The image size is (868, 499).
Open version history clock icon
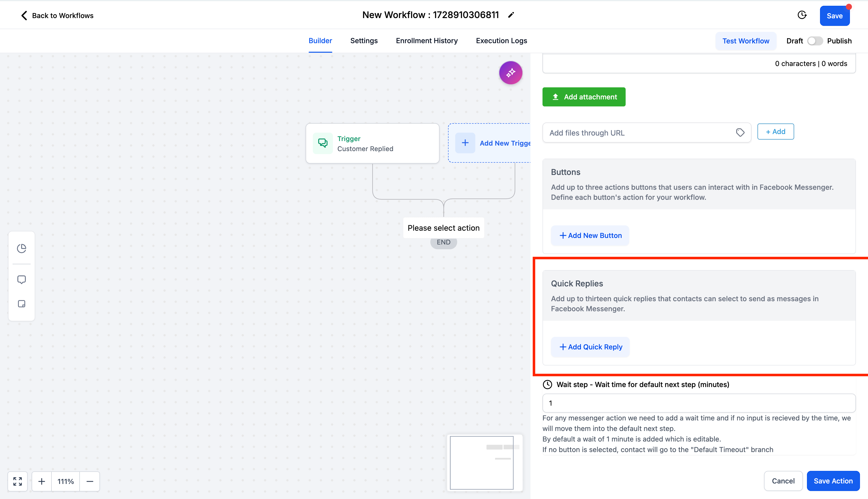click(x=802, y=15)
